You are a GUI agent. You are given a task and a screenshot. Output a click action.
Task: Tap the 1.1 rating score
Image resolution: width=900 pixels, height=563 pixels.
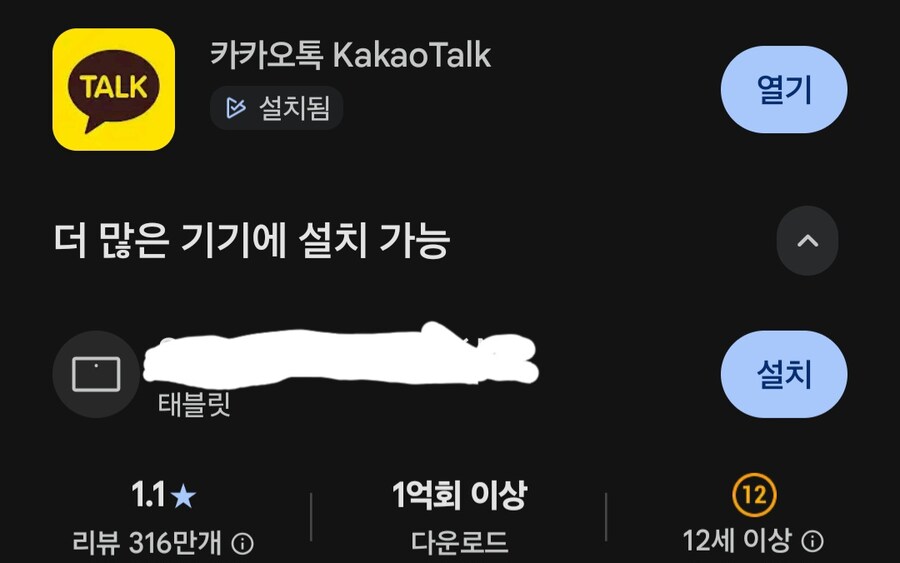coord(148,495)
